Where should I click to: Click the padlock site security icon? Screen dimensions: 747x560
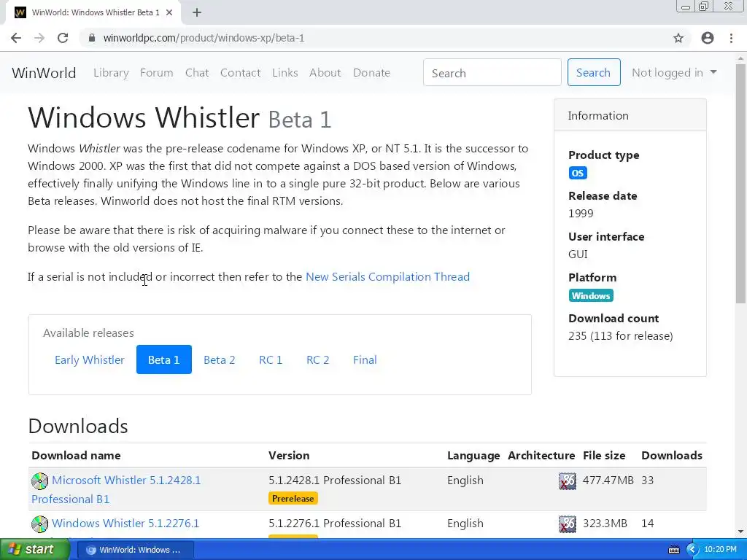pyautogui.click(x=92, y=38)
